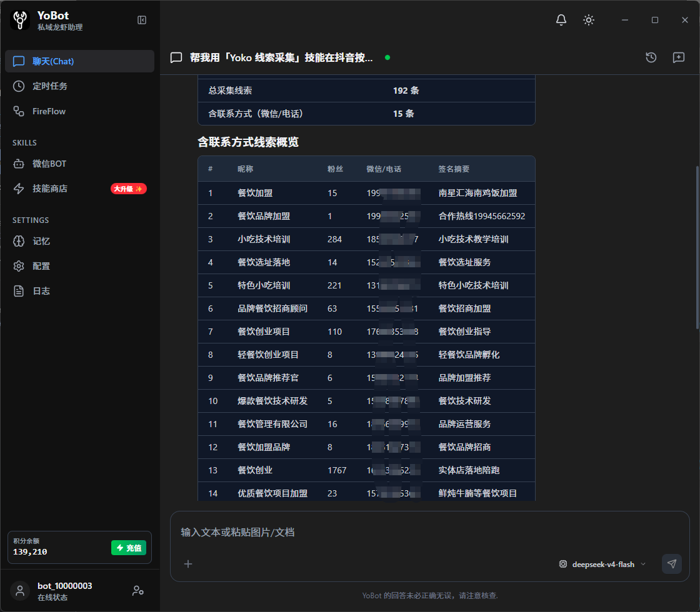The height and width of the screenshot is (612, 700).
Task: Click 餐饮品牌推荐官 nickname cell
Action: (268, 378)
